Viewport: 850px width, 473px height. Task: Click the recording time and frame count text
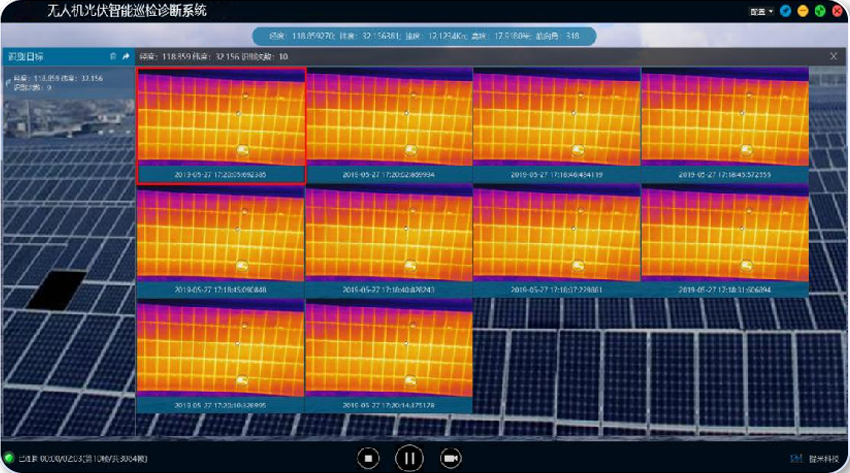pos(83,458)
